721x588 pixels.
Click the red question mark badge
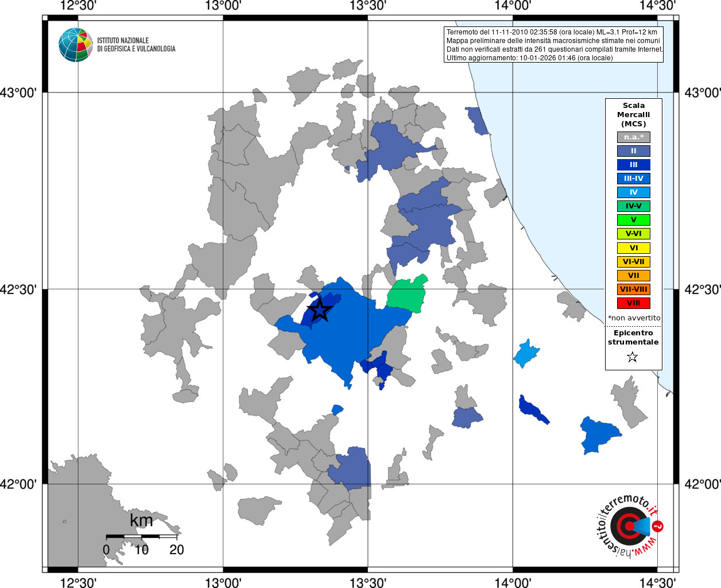coord(658,526)
